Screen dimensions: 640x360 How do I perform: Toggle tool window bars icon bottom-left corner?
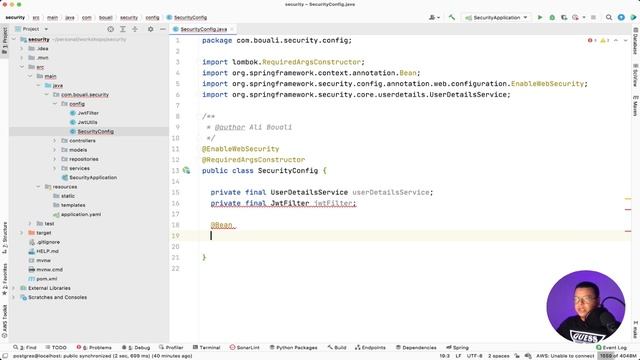click(5, 356)
